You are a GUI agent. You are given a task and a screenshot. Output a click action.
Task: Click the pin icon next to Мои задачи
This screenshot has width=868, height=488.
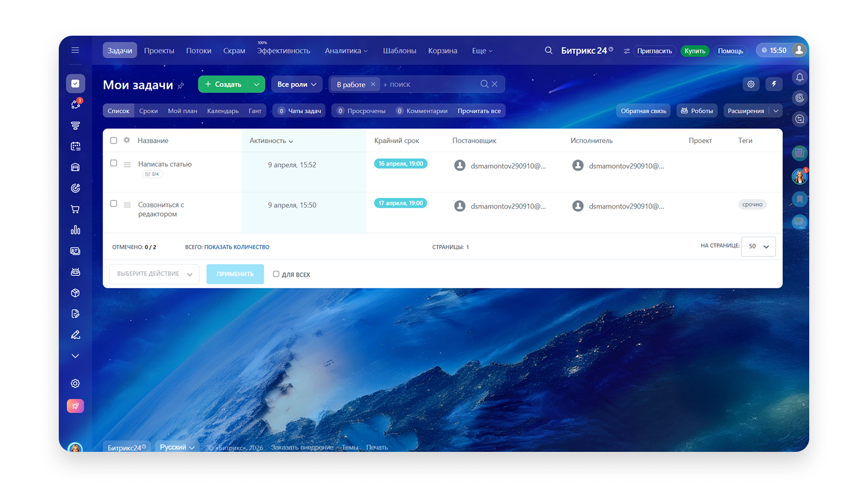click(x=181, y=85)
